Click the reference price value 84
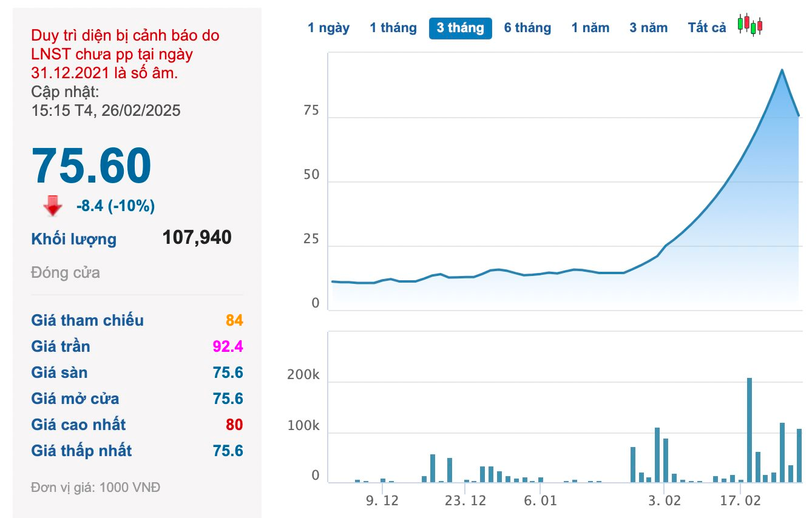 [234, 320]
